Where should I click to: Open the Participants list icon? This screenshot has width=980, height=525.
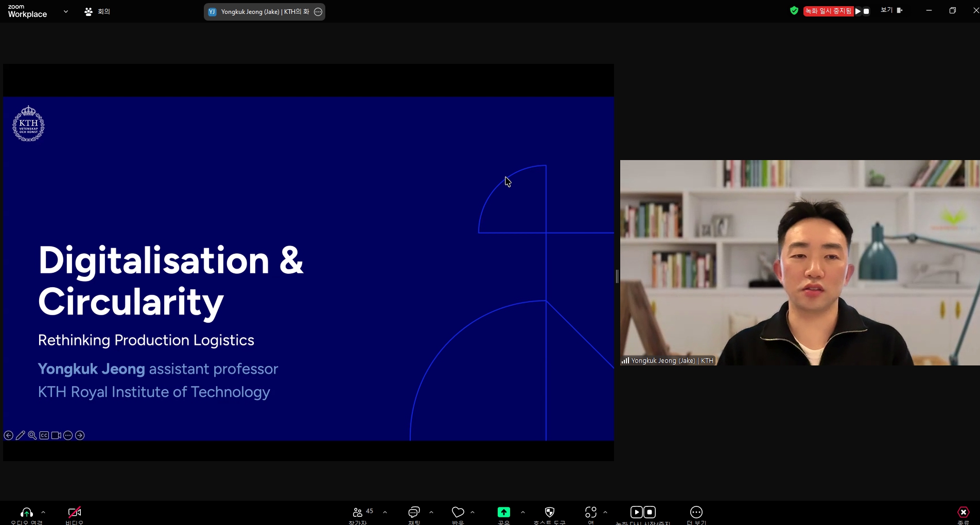358,512
